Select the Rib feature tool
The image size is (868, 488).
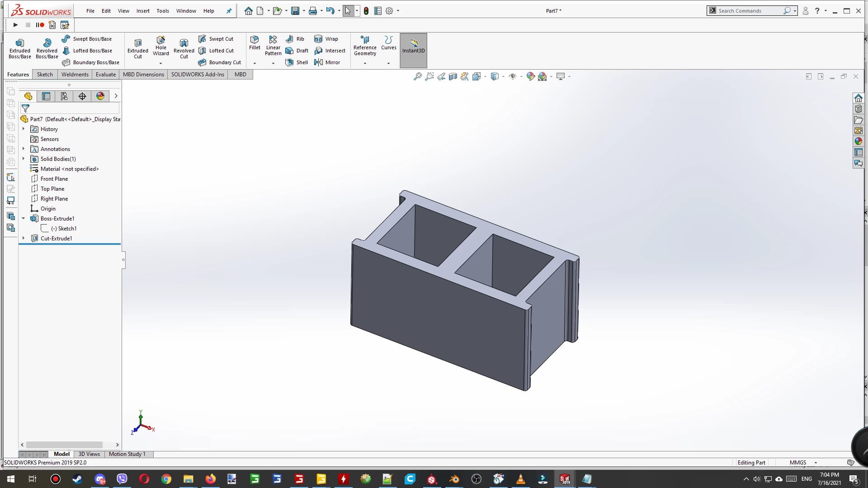[295, 39]
